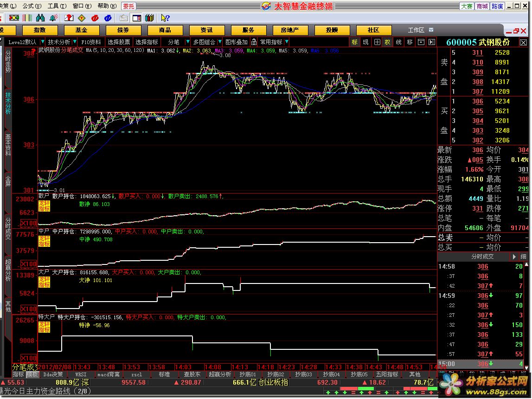Viewport: 532px width, 399px height.
Task: Open the 大赛 link in title bar
Action: (x=467, y=6)
